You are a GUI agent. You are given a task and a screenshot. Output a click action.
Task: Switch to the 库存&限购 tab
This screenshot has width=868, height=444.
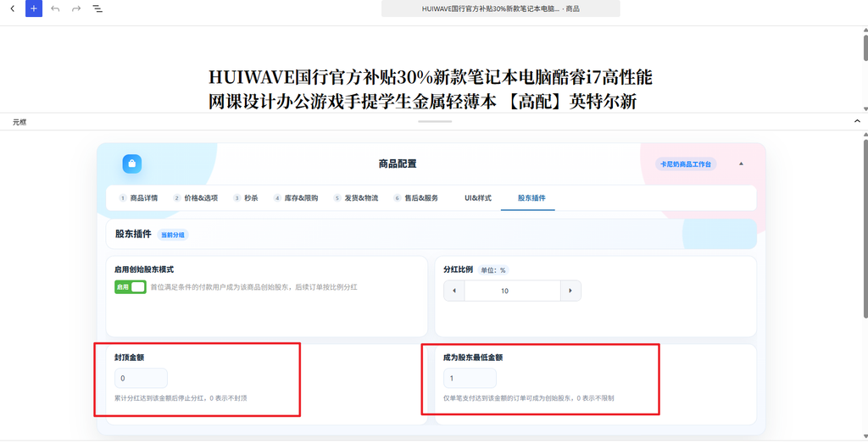[x=296, y=198]
